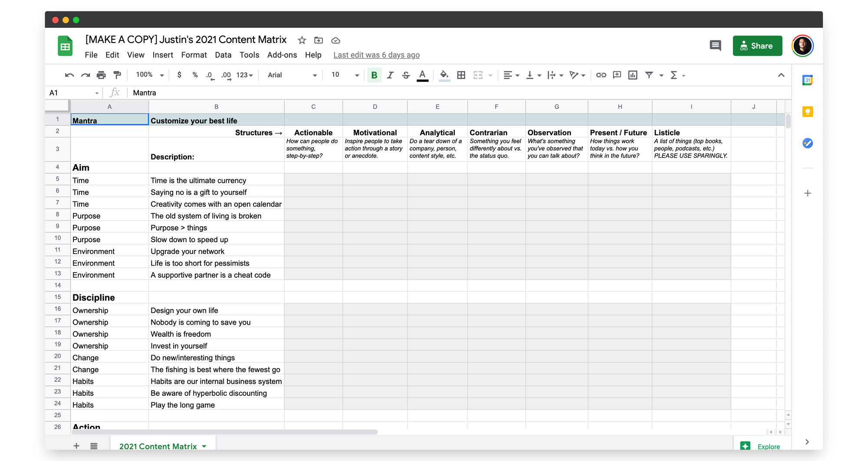Click the print icon
Viewport: 868px width, 461px height.
[101, 75]
